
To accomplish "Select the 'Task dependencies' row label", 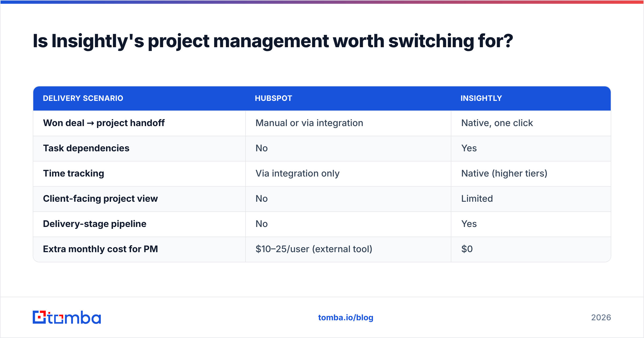I will (x=86, y=148).
